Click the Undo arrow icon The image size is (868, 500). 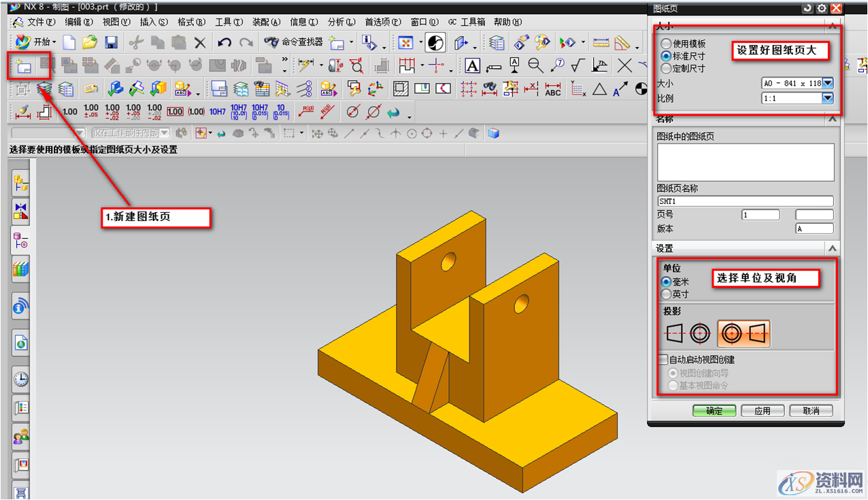point(224,43)
